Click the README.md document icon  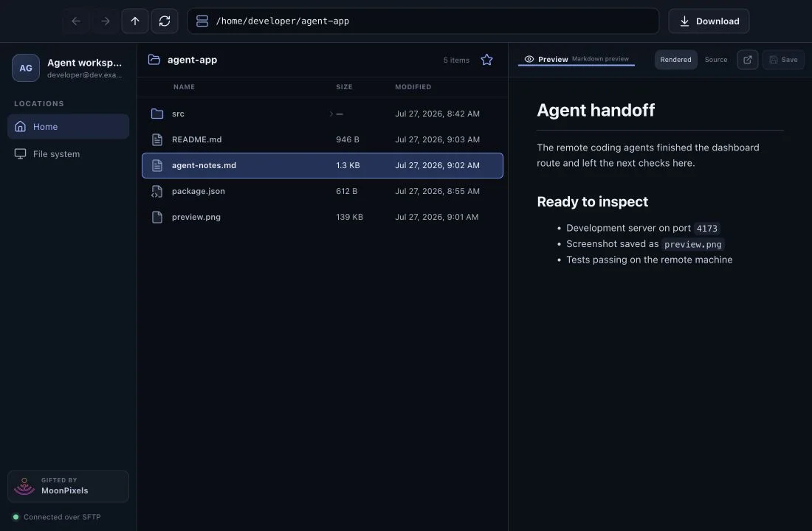pos(157,139)
